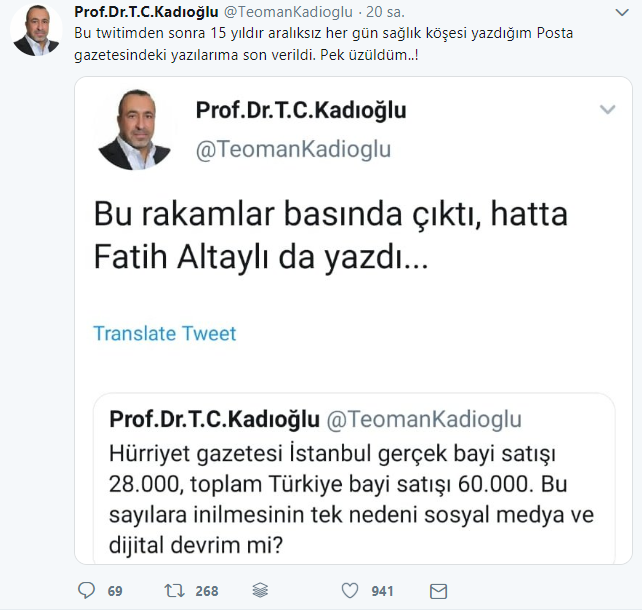Click the Translate Tweet link
The height and width of the screenshot is (612, 642).
[x=165, y=333]
